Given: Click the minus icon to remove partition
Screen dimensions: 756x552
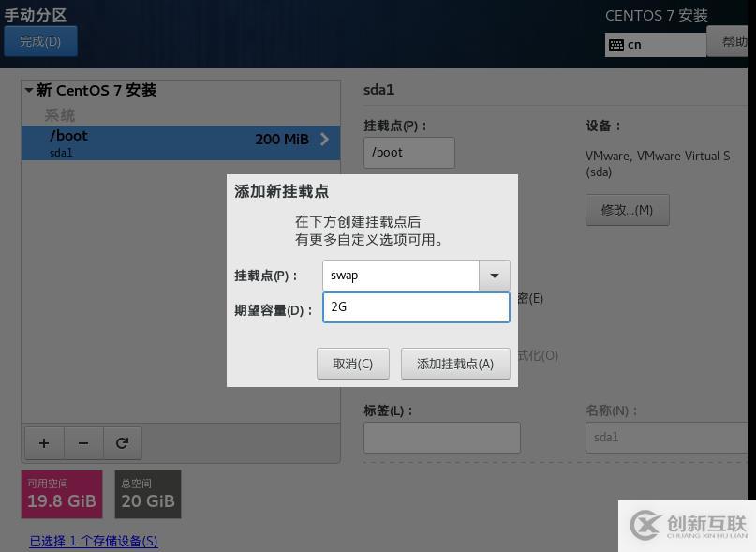Looking at the screenshot, I should point(83,443).
